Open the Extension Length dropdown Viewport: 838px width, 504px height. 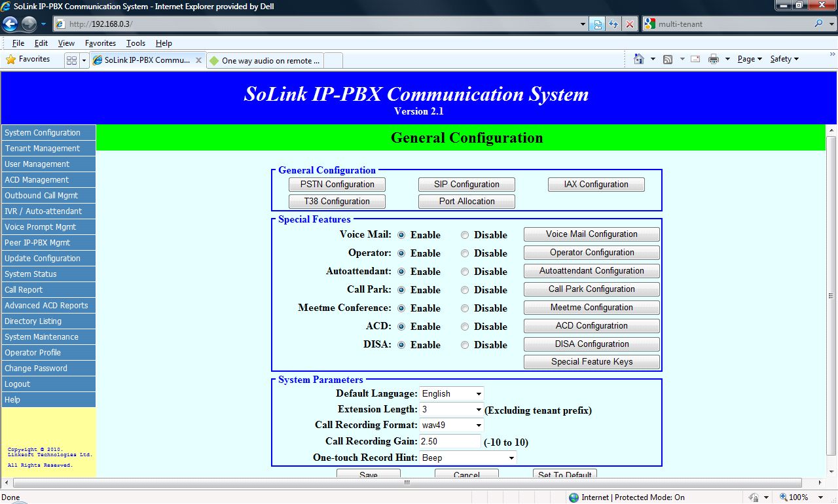pos(452,409)
